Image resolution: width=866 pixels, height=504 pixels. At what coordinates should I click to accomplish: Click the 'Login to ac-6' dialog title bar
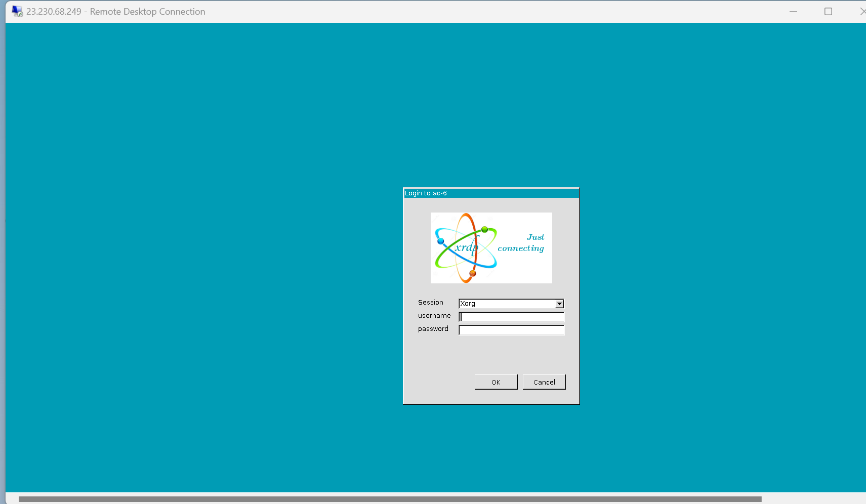(491, 193)
